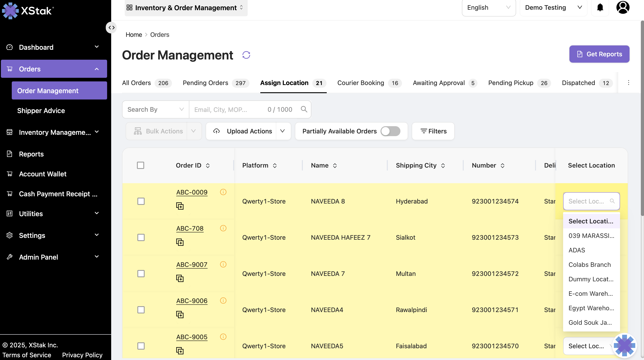The image size is (644, 360).
Task: Collapse the sidebar with the arrows button
Action: 111,28
